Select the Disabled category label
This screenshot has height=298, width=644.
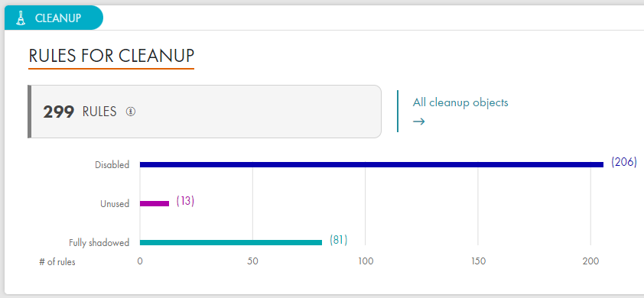[x=112, y=165]
